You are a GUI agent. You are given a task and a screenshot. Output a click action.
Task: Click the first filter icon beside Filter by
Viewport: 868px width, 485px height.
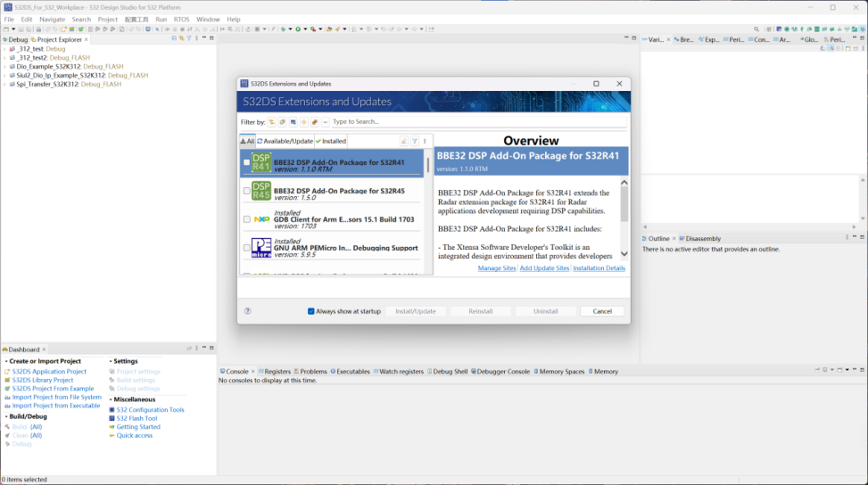click(x=272, y=121)
